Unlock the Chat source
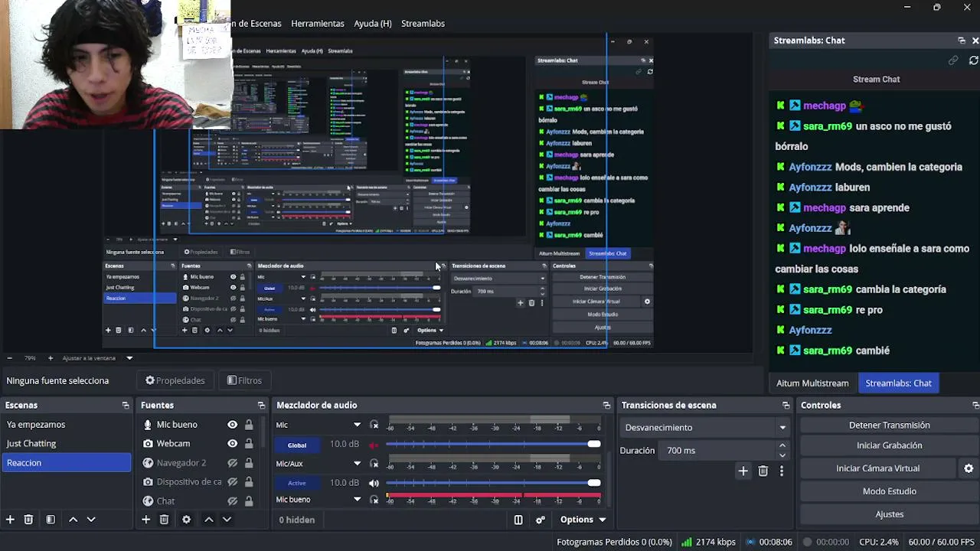This screenshot has width=980, height=551. pos(249,501)
